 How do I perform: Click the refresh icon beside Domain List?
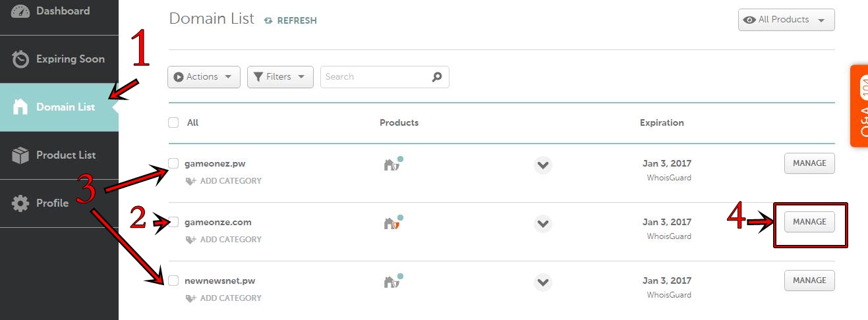click(268, 20)
